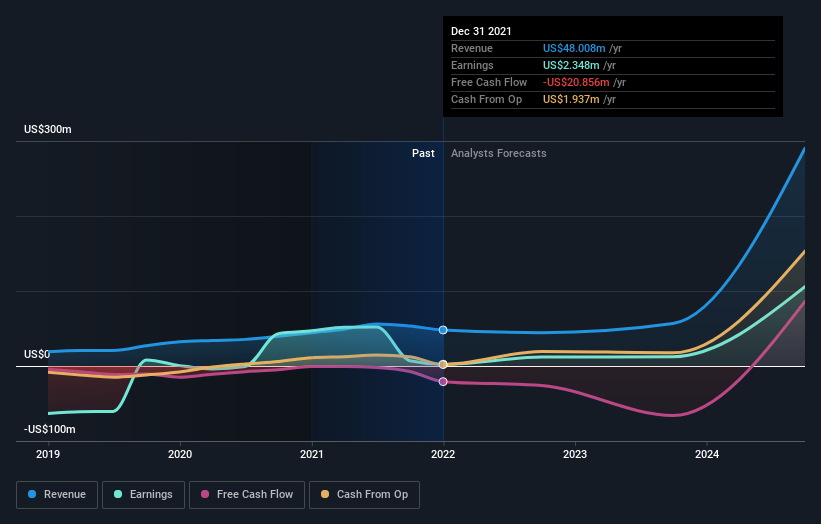Click the Past section label
Viewport: 821px width, 524px height.
[x=423, y=153]
